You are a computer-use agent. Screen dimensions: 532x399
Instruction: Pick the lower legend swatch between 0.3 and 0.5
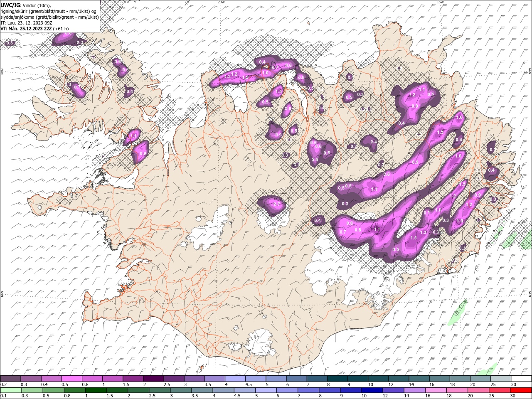click(x=32, y=390)
